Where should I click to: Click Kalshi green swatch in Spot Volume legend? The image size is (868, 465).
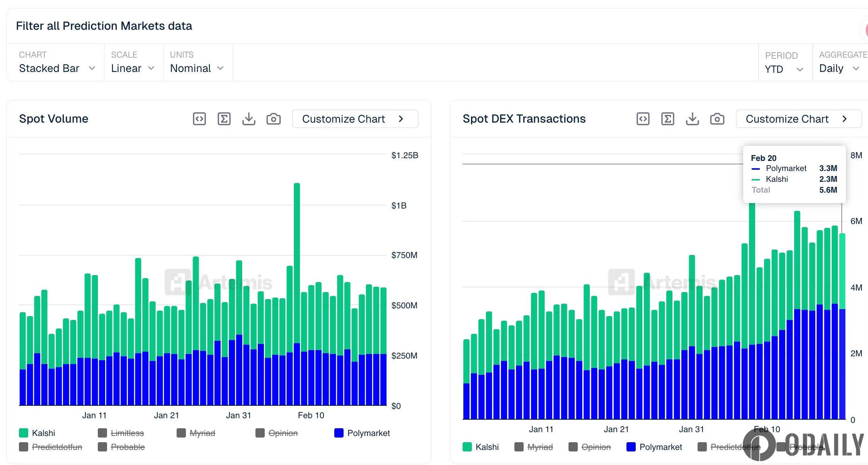click(24, 433)
